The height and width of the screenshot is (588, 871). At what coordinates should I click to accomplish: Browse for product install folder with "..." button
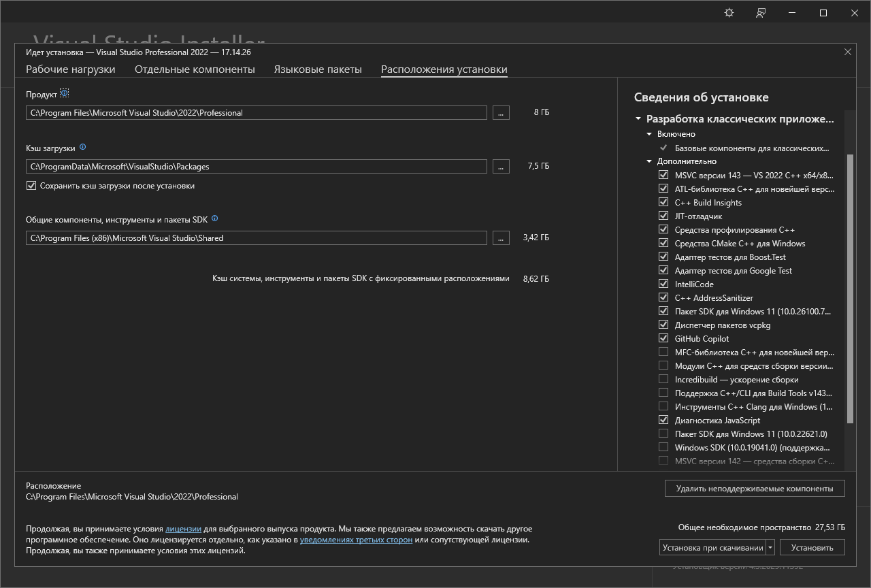[x=500, y=112]
